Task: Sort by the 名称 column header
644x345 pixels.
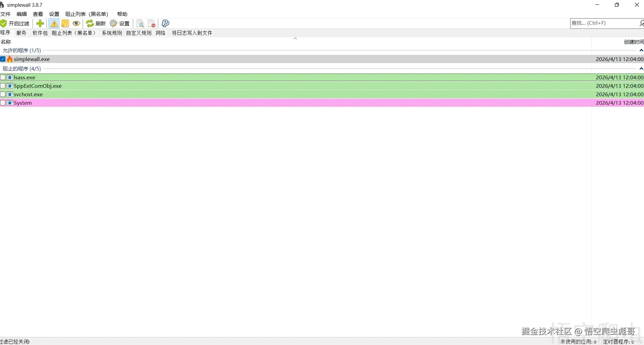Action: (295, 42)
